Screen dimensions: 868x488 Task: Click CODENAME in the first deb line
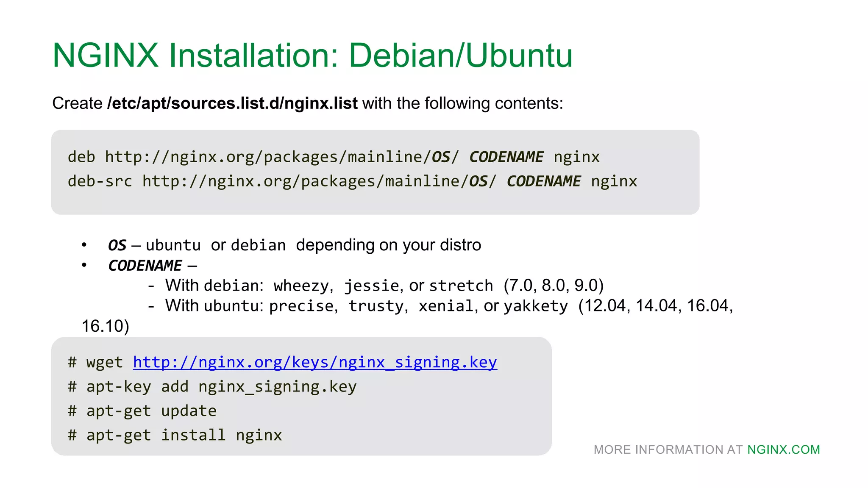(x=506, y=157)
